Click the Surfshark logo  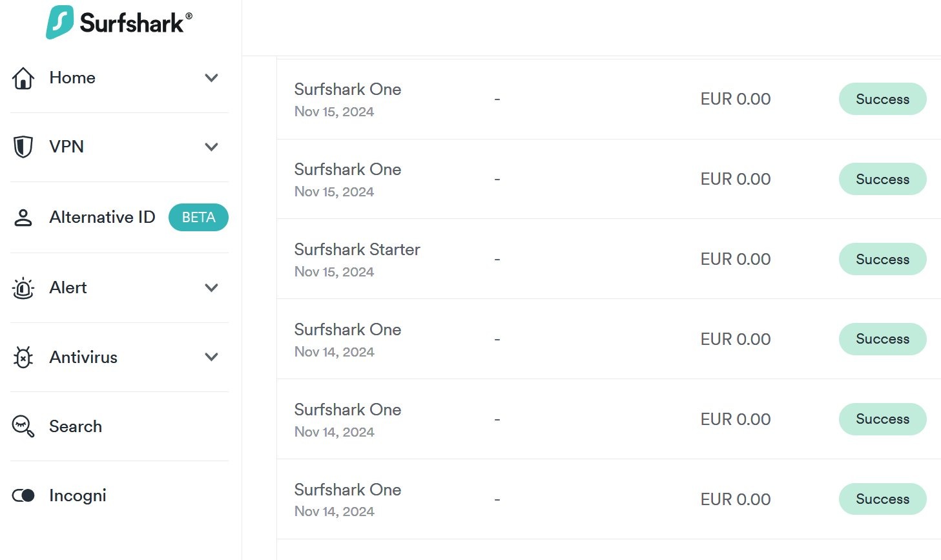tap(119, 23)
